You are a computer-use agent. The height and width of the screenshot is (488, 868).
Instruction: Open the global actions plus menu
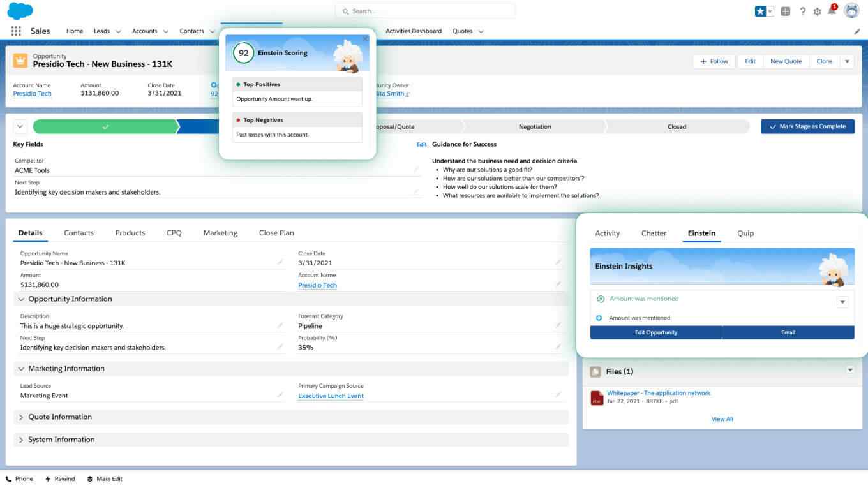click(786, 11)
